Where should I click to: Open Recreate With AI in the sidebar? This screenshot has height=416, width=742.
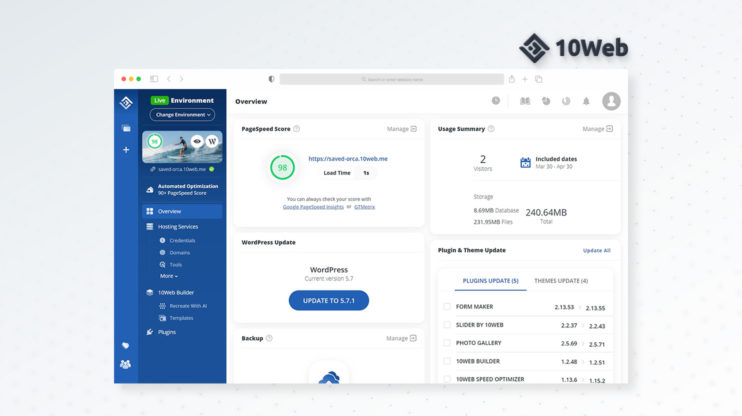(188, 306)
